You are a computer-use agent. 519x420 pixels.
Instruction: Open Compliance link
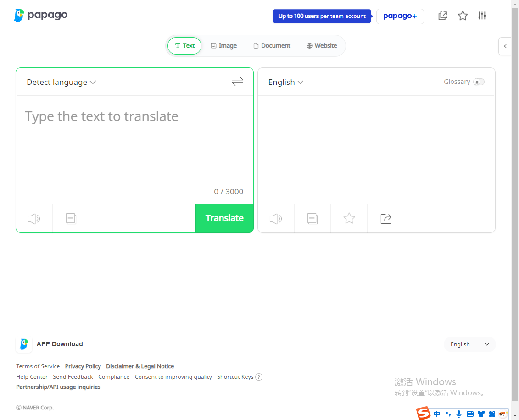114,377
